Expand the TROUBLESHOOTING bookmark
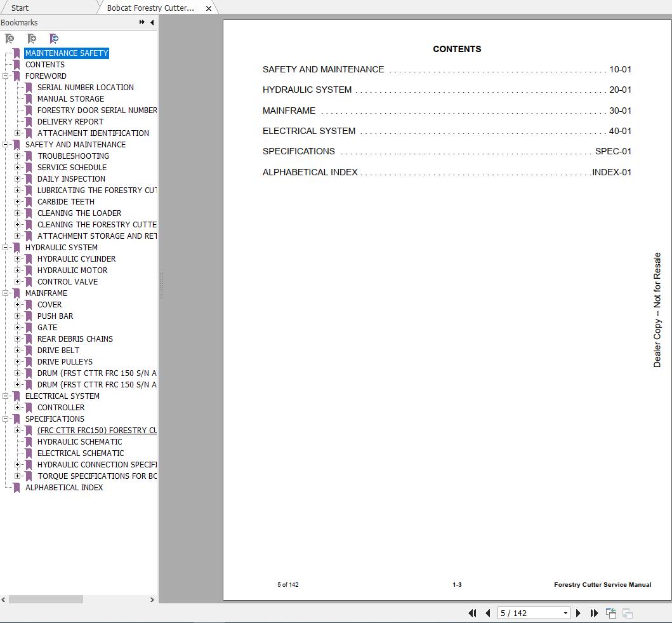The image size is (672, 623). (17, 156)
